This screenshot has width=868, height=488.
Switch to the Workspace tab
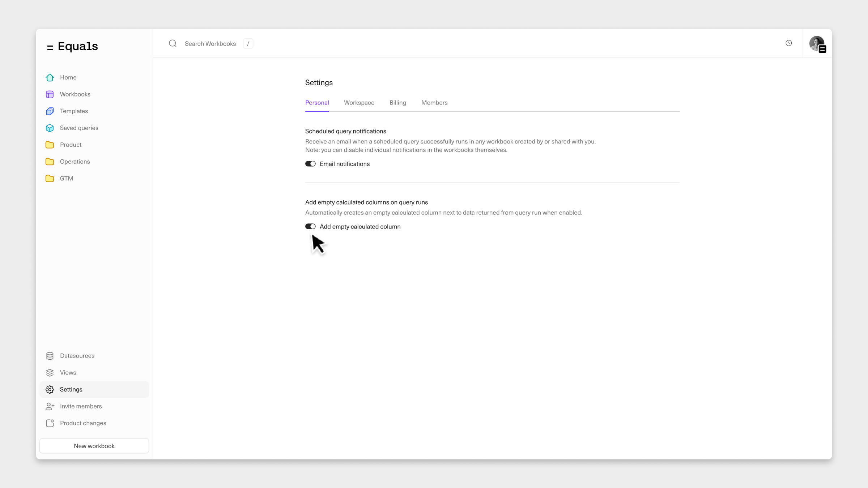click(359, 103)
